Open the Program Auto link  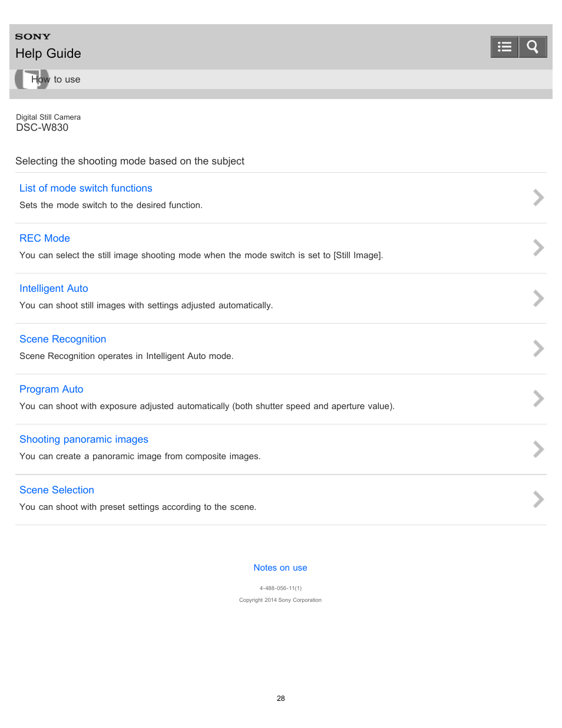pos(51,389)
